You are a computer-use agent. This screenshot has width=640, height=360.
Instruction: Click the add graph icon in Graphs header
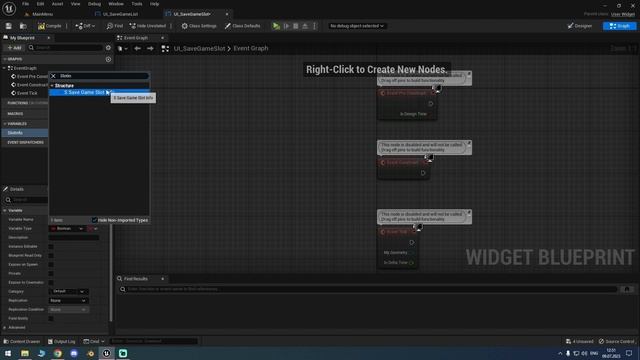tap(108, 59)
